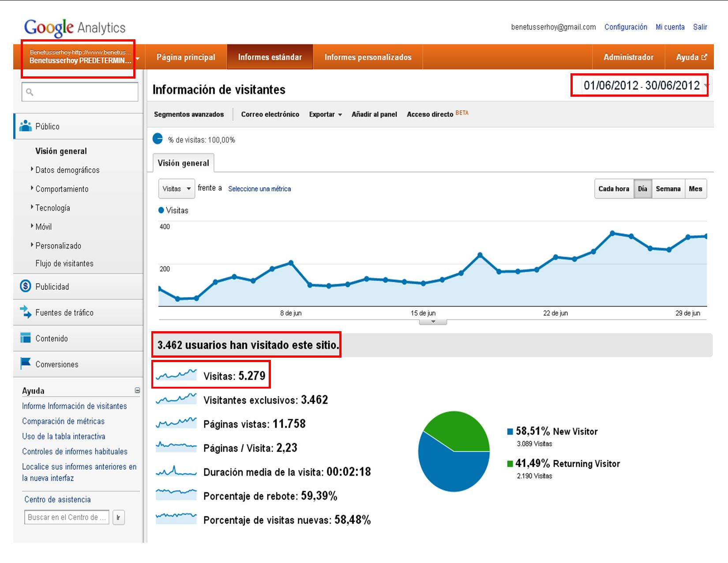Click the Google Analytics logo
The width and height of the screenshot is (728, 563).
[75, 28]
